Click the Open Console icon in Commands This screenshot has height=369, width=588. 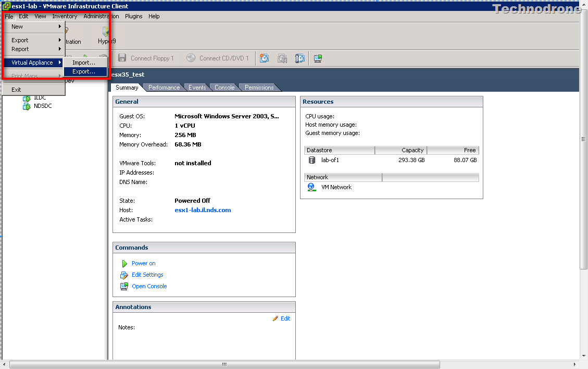(124, 287)
